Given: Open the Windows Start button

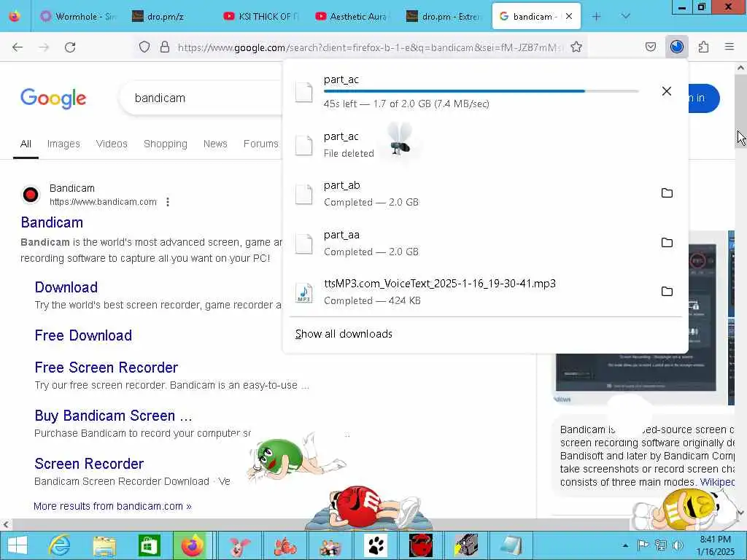Looking at the screenshot, I should 18,545.
